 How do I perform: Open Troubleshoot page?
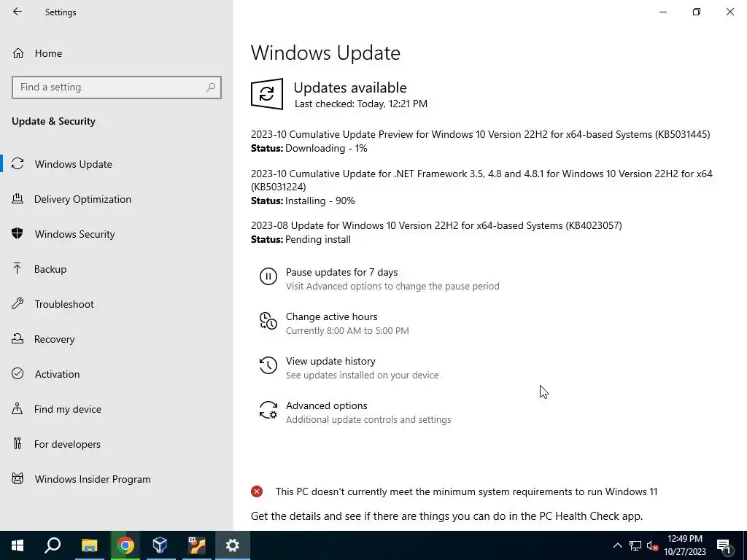coord(117,304)
